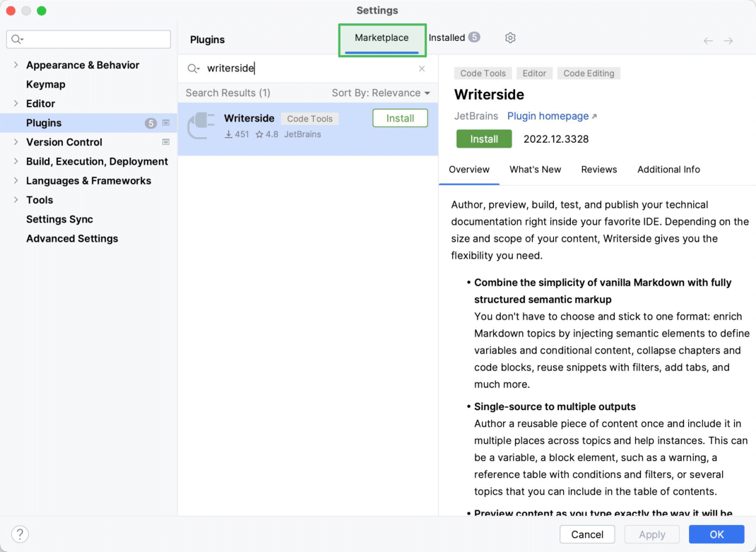Click the forward navigation arrow
Screen dimensions: 756x552
pos(728,41)
